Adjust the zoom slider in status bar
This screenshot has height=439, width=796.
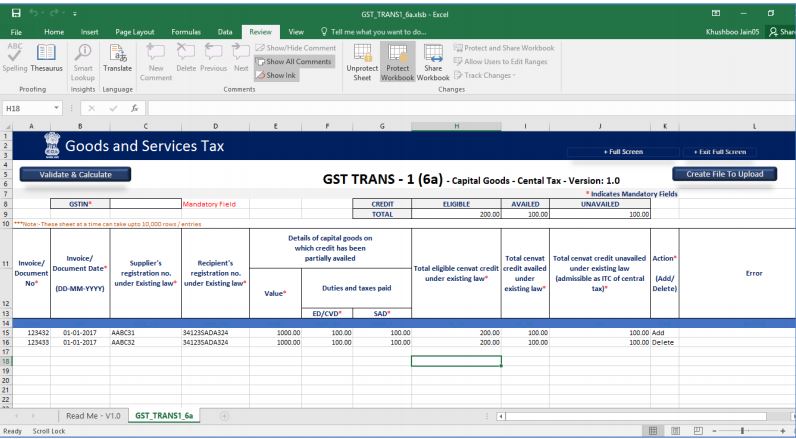(x=742, y=430)
